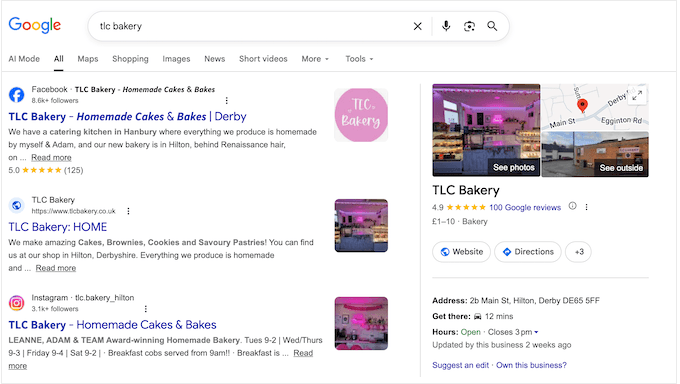Click the 5.0 star rating (125) text

click(x=46, y=170)
